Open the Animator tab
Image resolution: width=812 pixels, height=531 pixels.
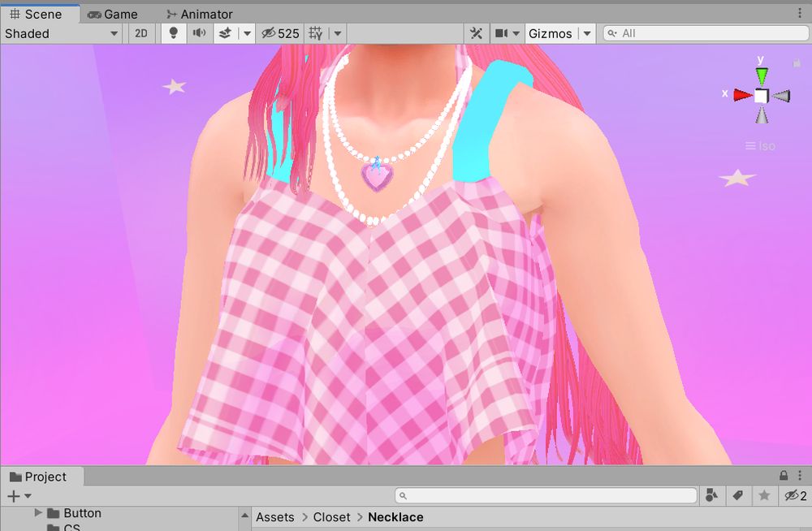click(x=200, y=14)
